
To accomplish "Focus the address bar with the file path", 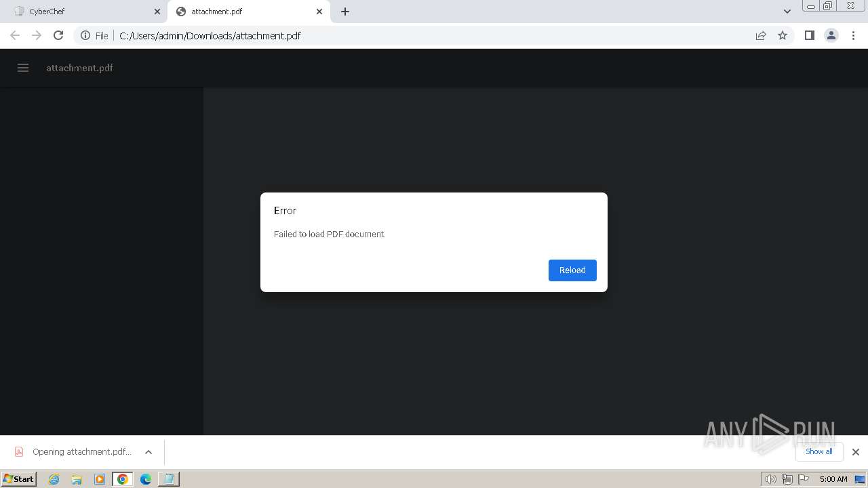I will coord(433,35).
